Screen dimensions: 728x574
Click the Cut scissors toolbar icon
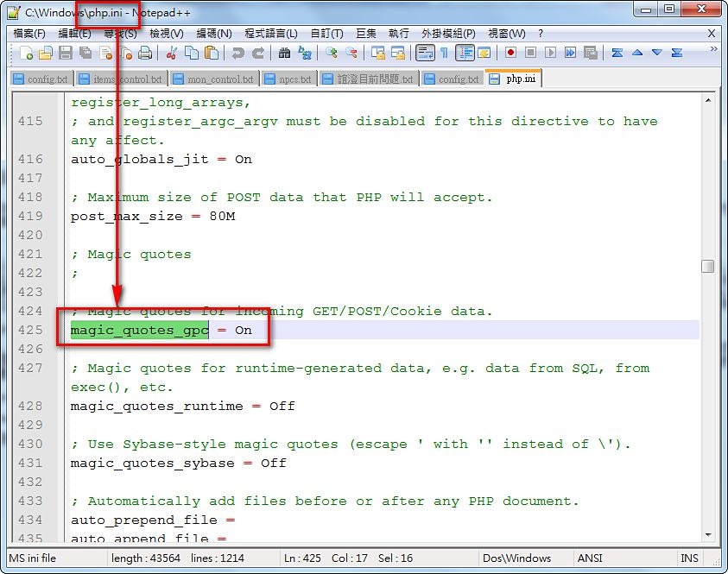click(172, 53)
